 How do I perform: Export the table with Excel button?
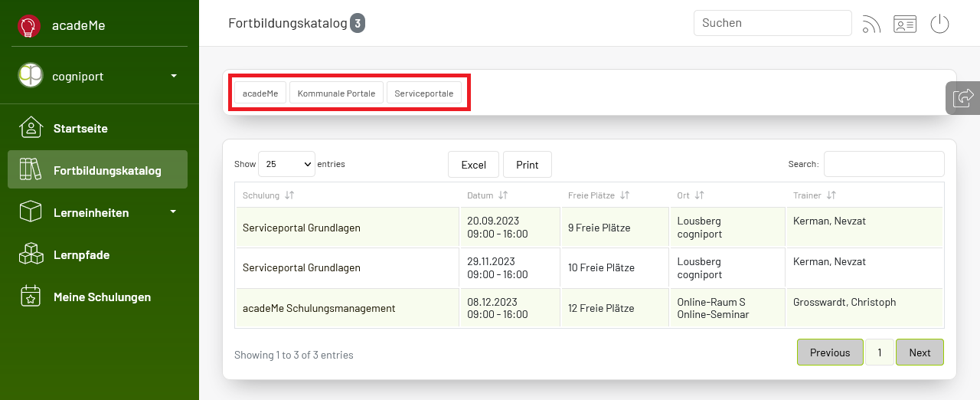pos(473,165)
